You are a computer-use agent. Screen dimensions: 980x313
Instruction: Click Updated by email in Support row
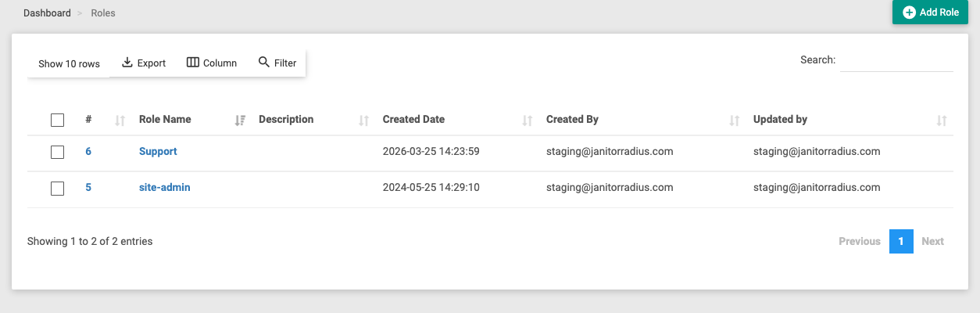(817, 151)
